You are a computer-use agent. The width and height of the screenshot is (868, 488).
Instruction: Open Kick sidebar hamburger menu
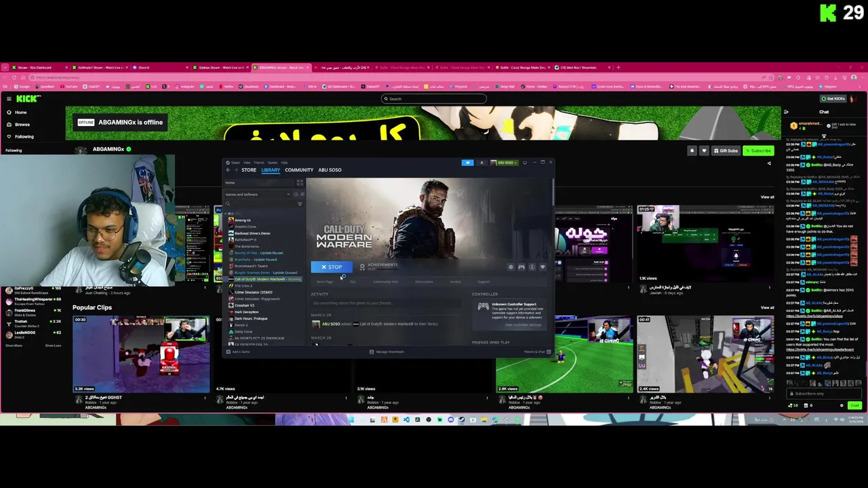tap(9, 99)
